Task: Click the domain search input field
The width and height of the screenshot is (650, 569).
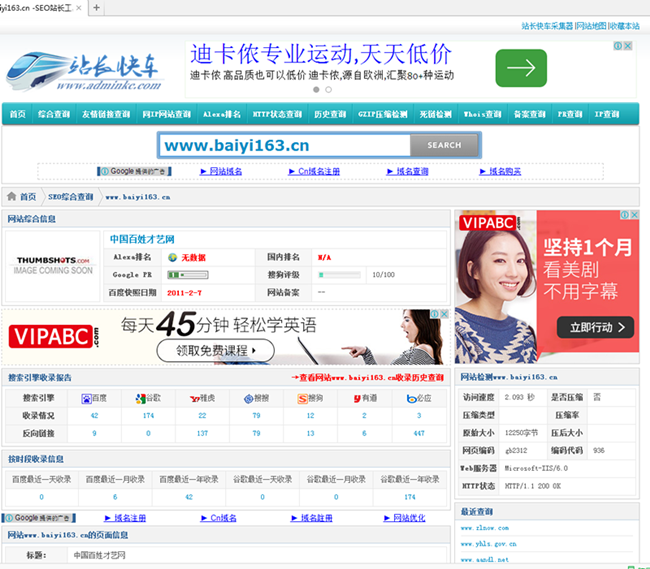Action: click(x=283, y=146)
